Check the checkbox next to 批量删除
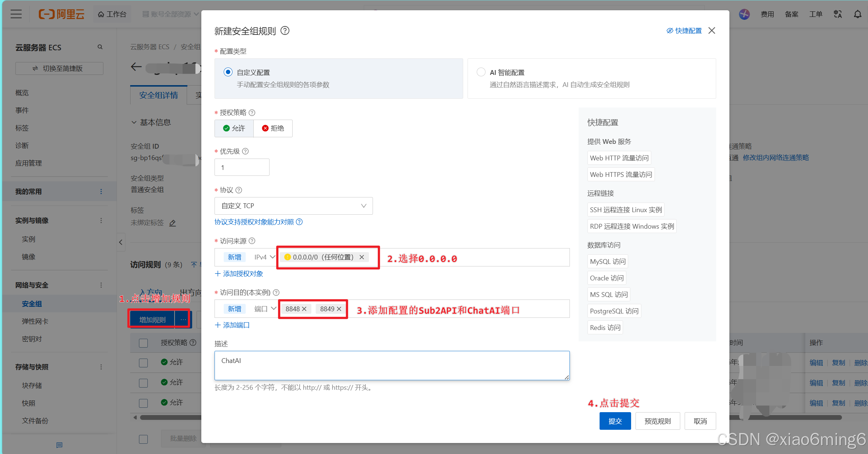868x454 pixels. [143, 439]
